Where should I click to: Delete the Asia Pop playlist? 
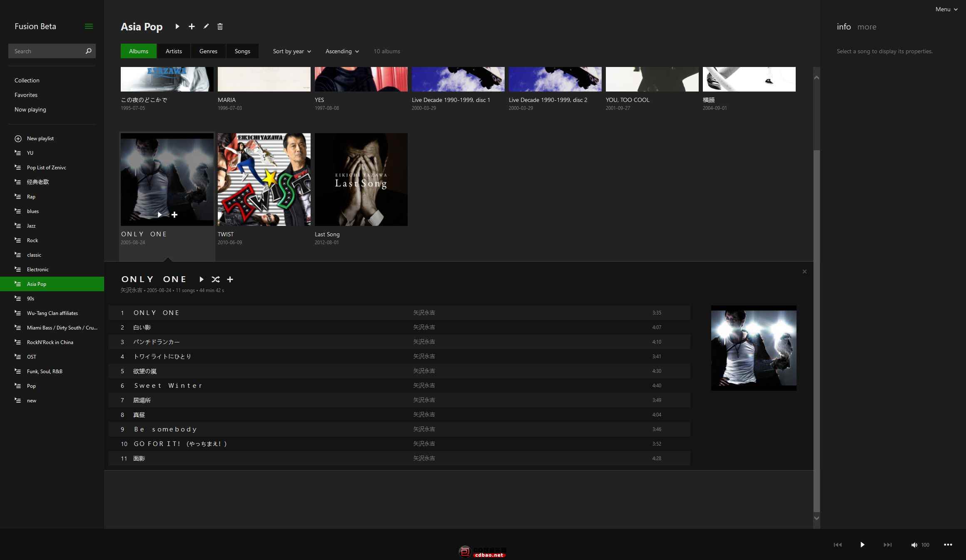click(x=220, y=27)
